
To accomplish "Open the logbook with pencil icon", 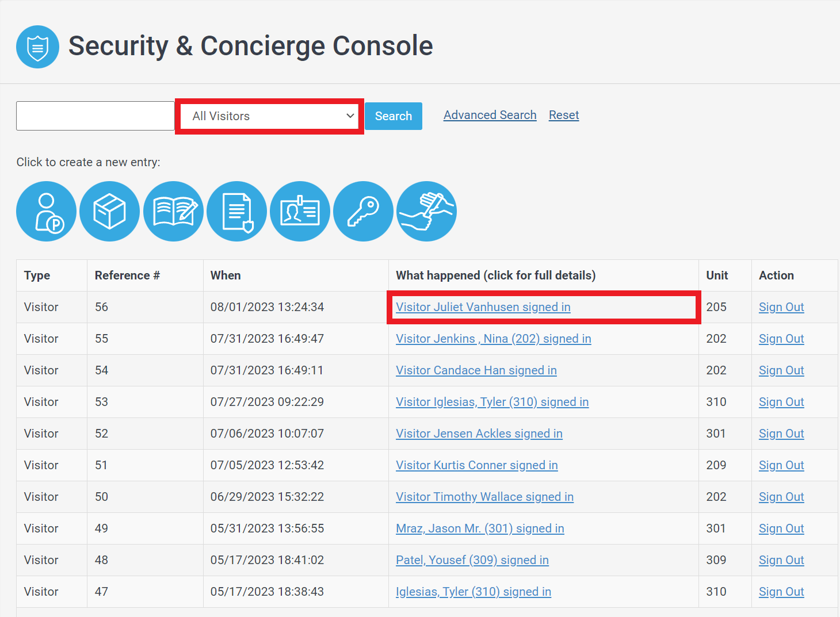I will pyautogui.click(x=173, y=212).
